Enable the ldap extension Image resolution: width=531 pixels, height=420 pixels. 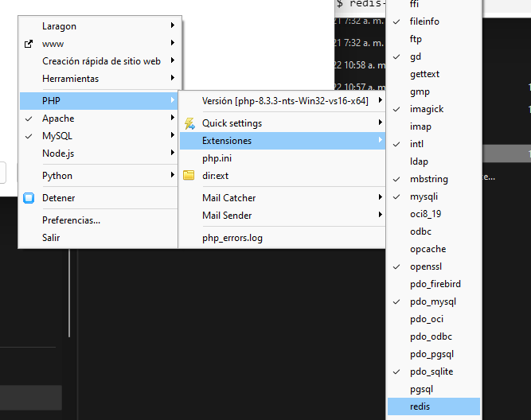[x=434, y=161]
